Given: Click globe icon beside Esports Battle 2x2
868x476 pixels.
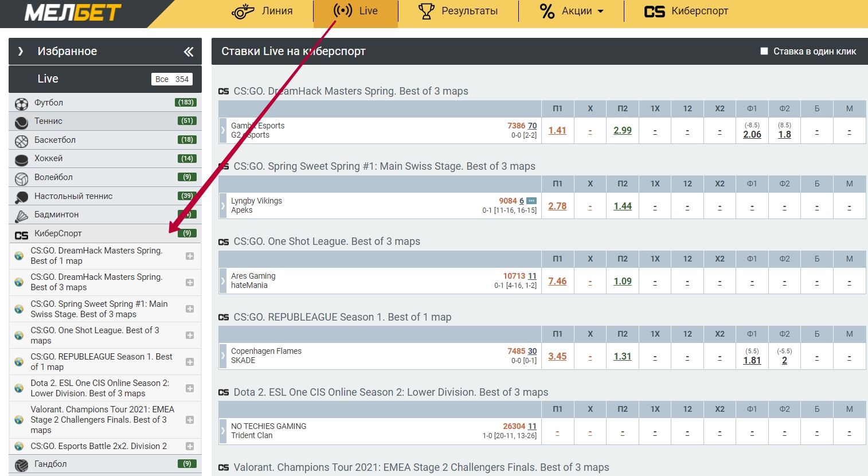Looking at the screenshot, I should pos(19,446).
